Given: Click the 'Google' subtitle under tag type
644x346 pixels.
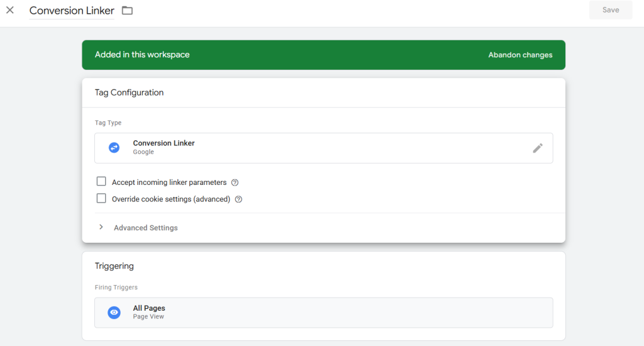Looking at the screenshot, I should point(144,152).
